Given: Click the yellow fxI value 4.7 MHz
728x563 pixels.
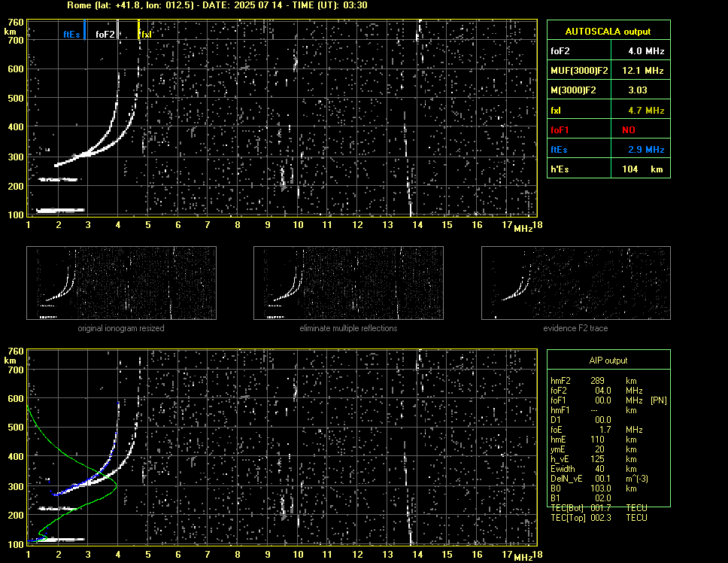Looking at the screenshot, I should pos(646,111).
